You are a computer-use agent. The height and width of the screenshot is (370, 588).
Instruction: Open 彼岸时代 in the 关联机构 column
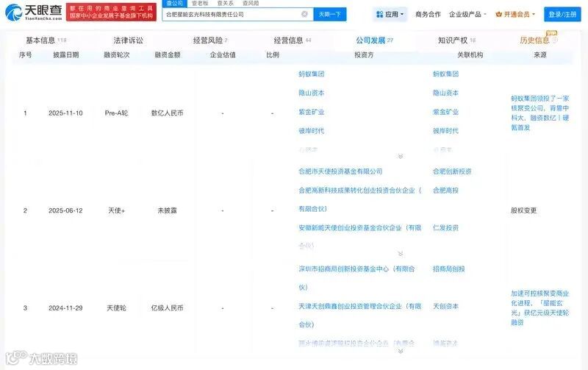pos(445,131)
